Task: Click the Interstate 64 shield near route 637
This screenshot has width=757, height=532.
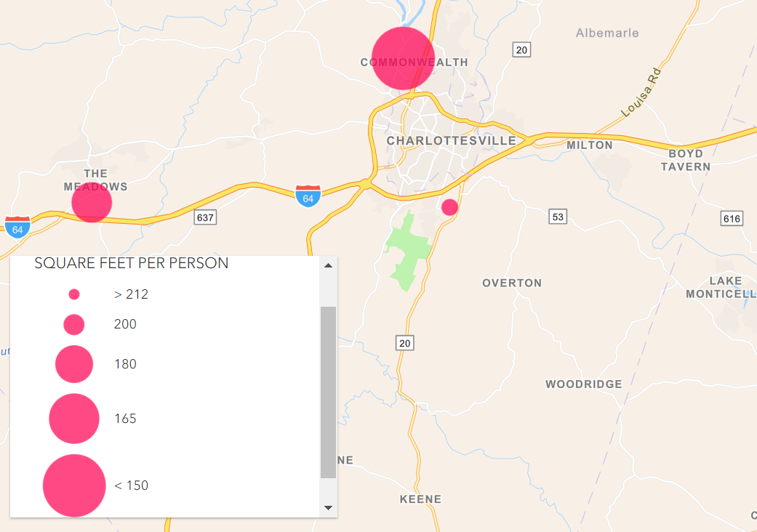Action: point(308,196)
